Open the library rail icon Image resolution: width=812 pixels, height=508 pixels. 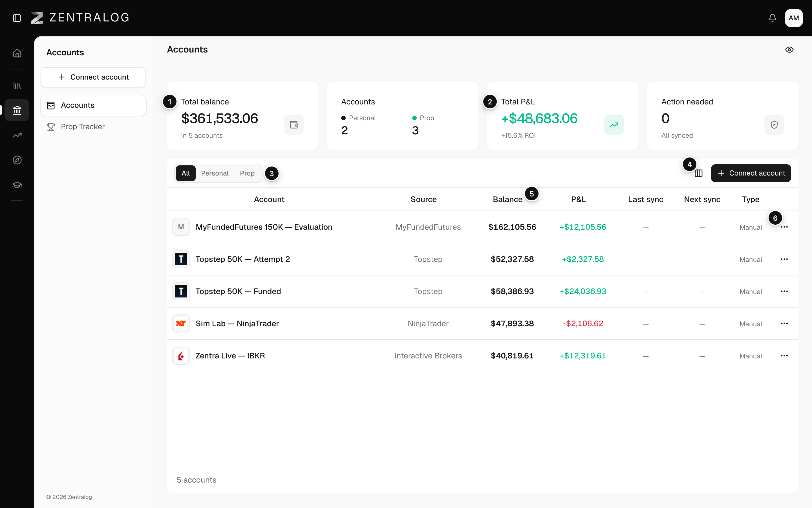pos(17,86)
